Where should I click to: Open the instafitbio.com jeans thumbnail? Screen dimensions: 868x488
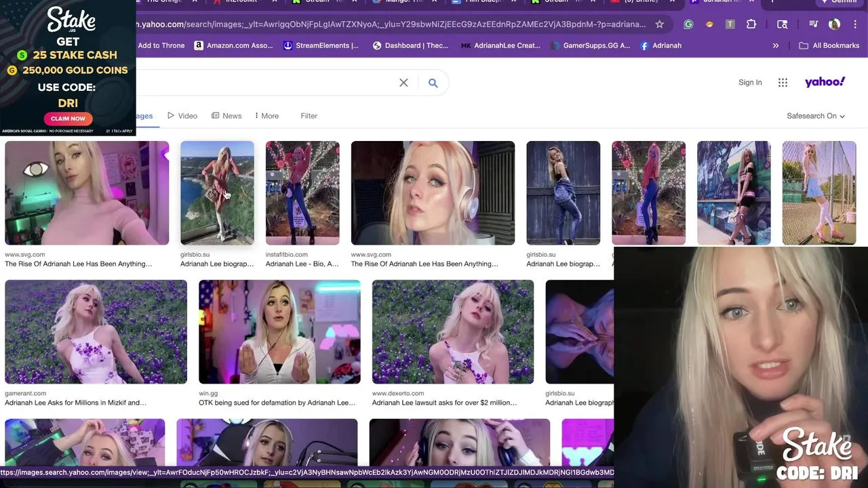[302, 193]
